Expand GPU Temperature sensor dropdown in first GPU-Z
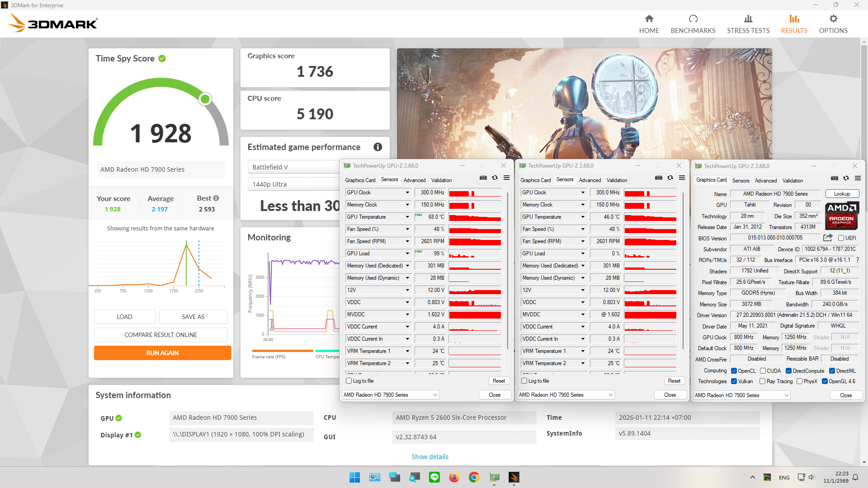Viewport: 868px width, 488px height. point(407,217)
